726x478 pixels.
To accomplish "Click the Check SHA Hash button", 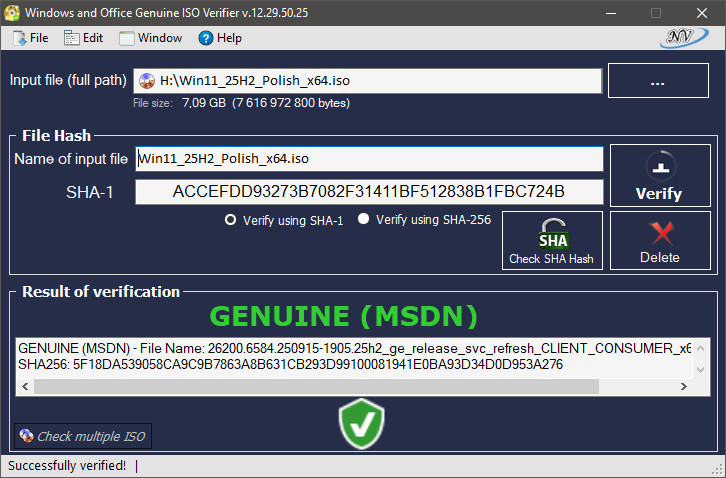I will click(552, 240).
